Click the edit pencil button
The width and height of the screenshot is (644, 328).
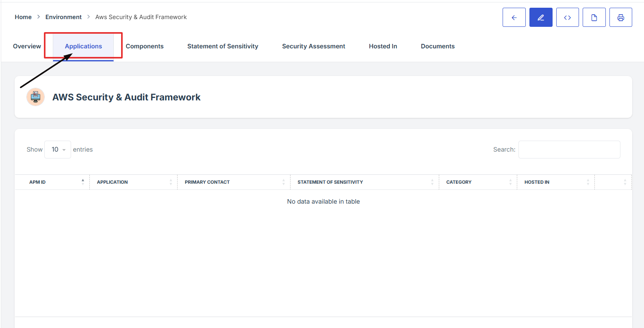(541, 17)
